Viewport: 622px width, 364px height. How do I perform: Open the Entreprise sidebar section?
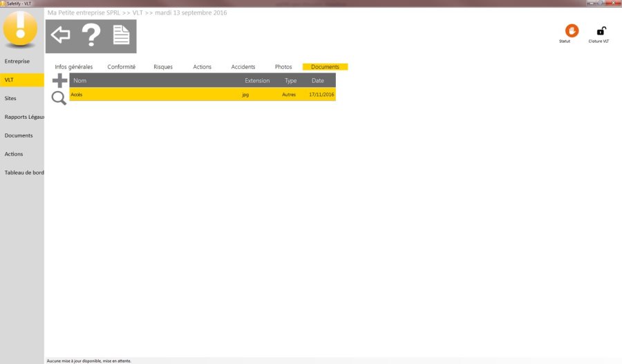(x=17, y=61)
